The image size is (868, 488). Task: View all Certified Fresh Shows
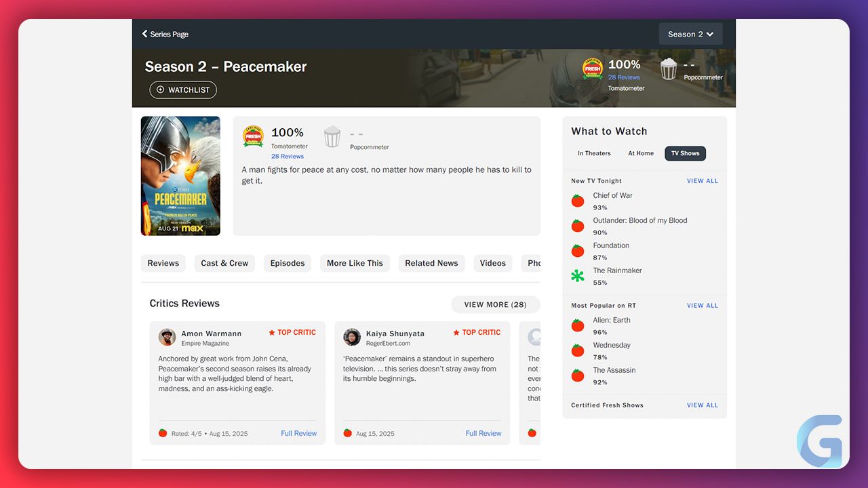point(703,405)
